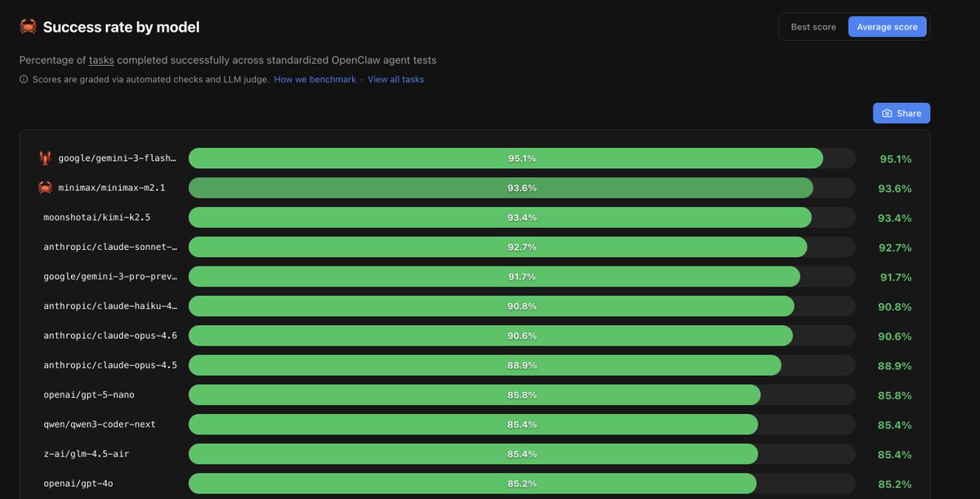Click the crab icon beside Success rate title
The height and width of the screenshot is (499, 980).
[28, 27]
